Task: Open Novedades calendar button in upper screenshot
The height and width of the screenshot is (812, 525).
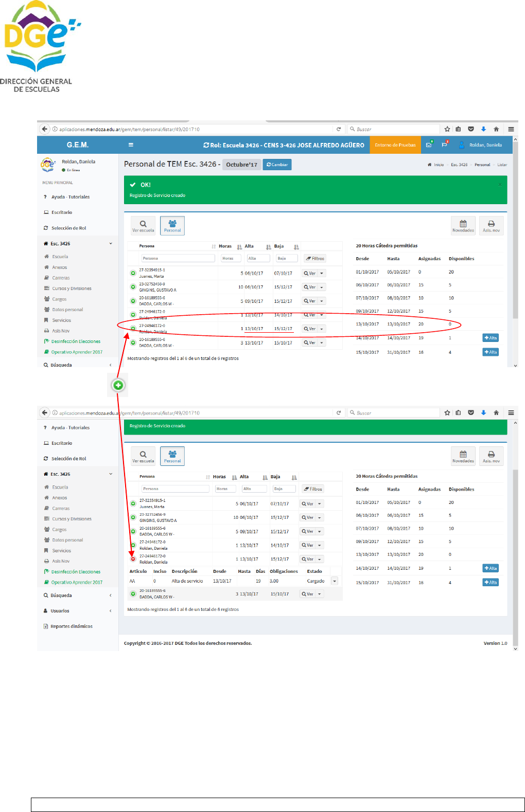Action: point(463,226)
